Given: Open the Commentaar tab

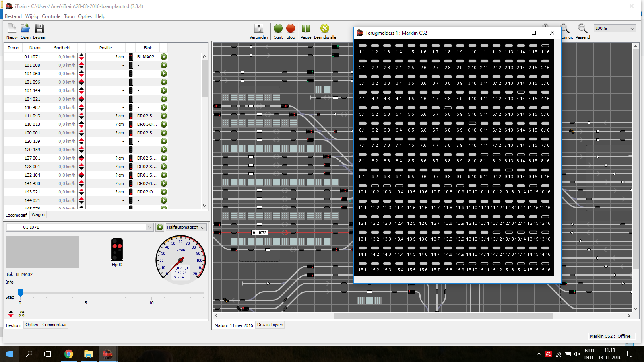Looking at the screenshot, I should click(54, 325).
